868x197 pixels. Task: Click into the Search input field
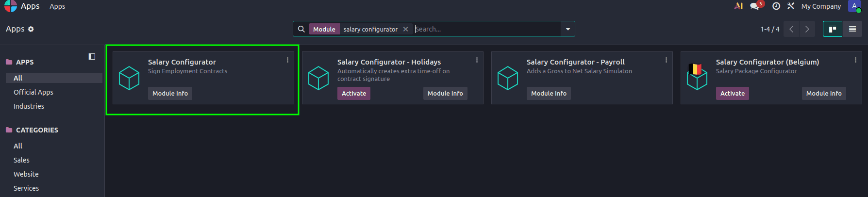(x=487, y=29)
